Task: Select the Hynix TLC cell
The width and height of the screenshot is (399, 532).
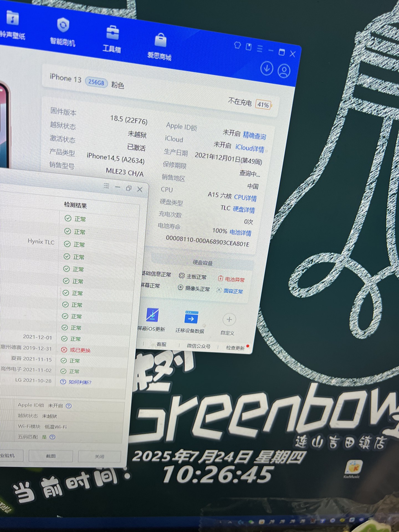Action: pos(41,242)
